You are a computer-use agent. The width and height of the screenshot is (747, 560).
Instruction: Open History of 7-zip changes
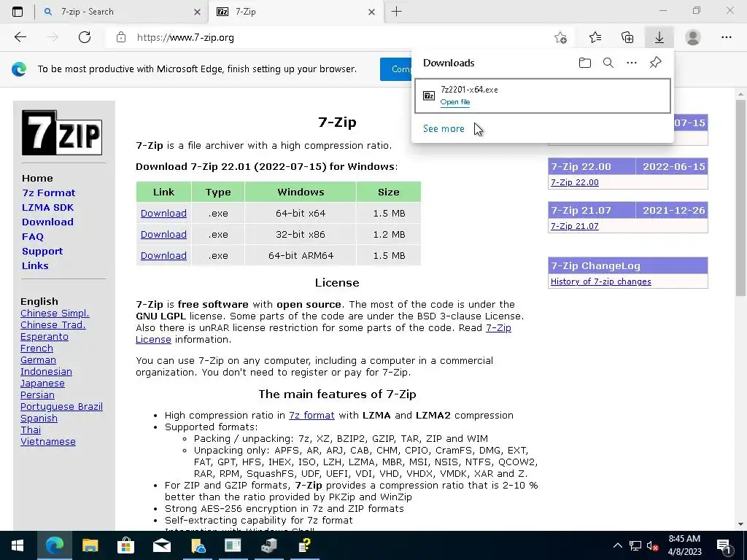(601, 281)
